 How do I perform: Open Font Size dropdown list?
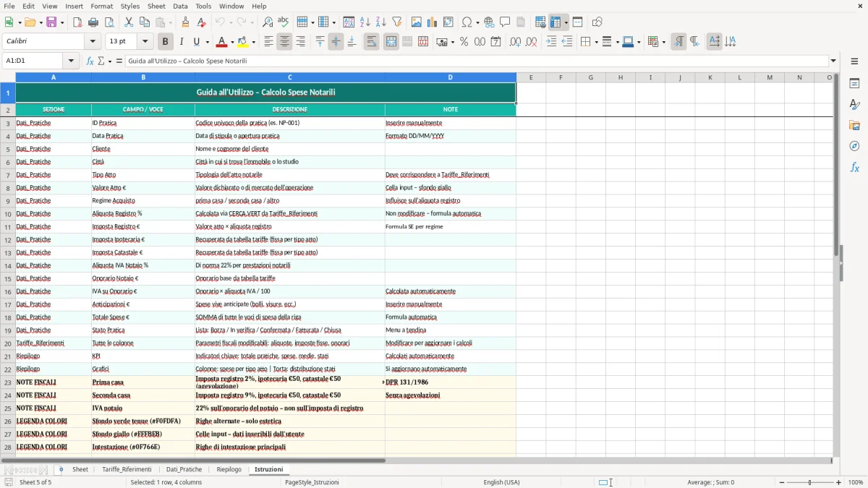pyautogui.click(x=145, y=42)
